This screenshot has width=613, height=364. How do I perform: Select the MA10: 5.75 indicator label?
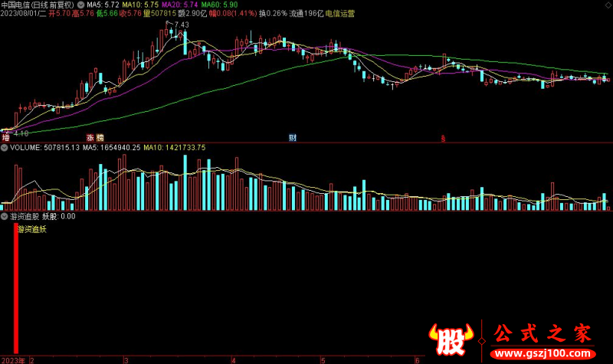[140, 5]
